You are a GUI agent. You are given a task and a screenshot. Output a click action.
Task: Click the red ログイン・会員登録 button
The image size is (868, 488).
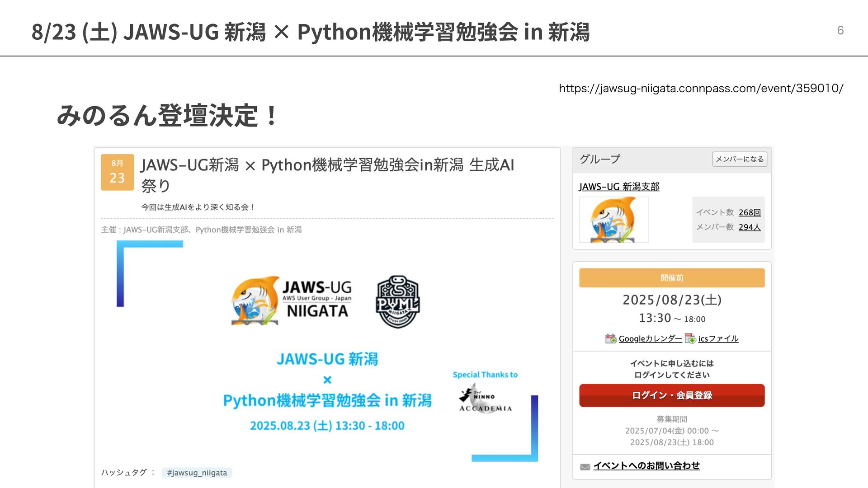pos(672,395)
